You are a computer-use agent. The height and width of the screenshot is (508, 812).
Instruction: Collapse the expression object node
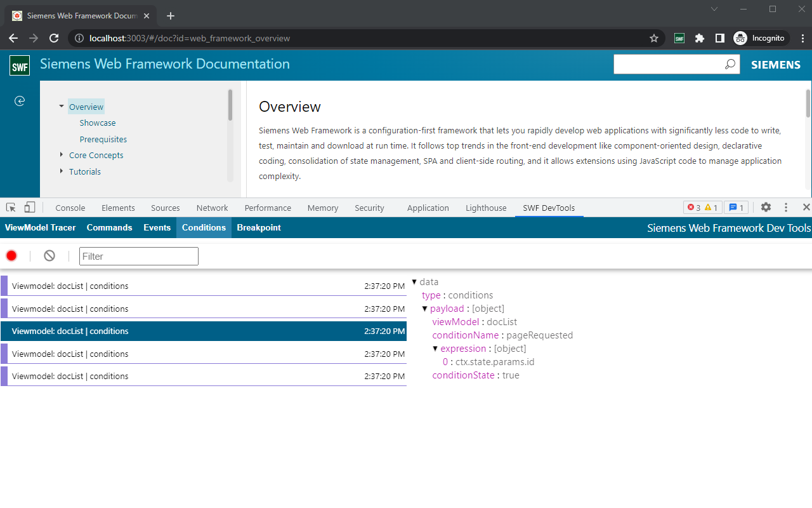click(435, 349)
